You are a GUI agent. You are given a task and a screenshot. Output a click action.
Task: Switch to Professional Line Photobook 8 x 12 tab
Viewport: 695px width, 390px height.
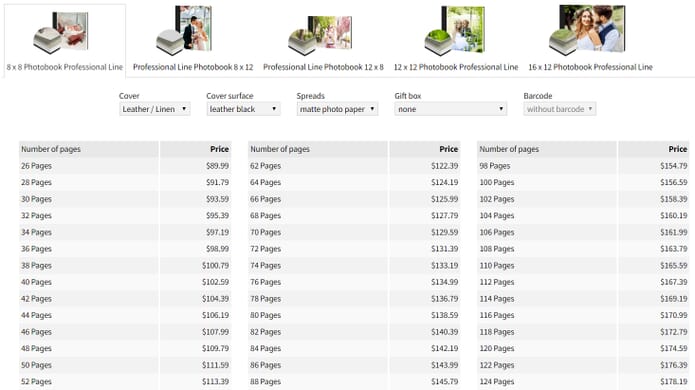(193, 67)
